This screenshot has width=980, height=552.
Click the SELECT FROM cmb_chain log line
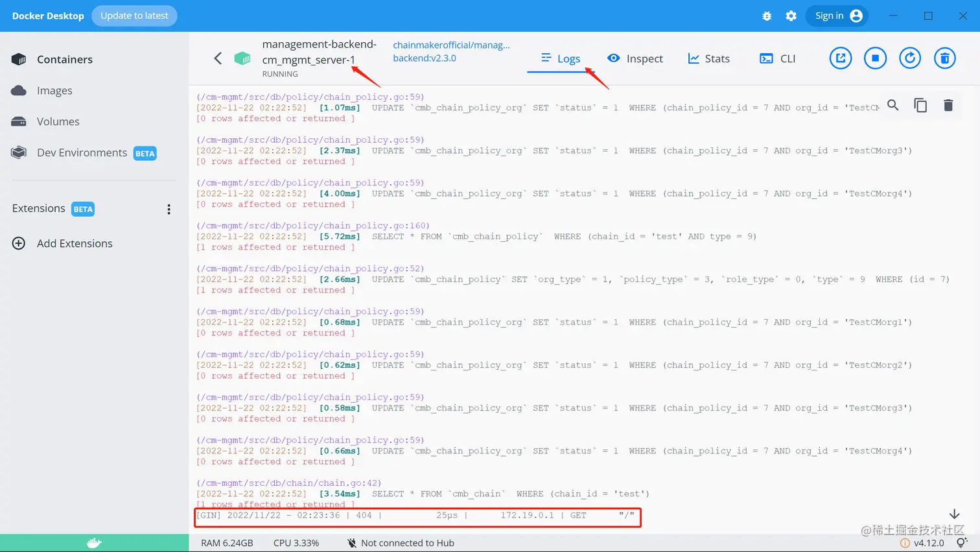click(x=423, y=494)
